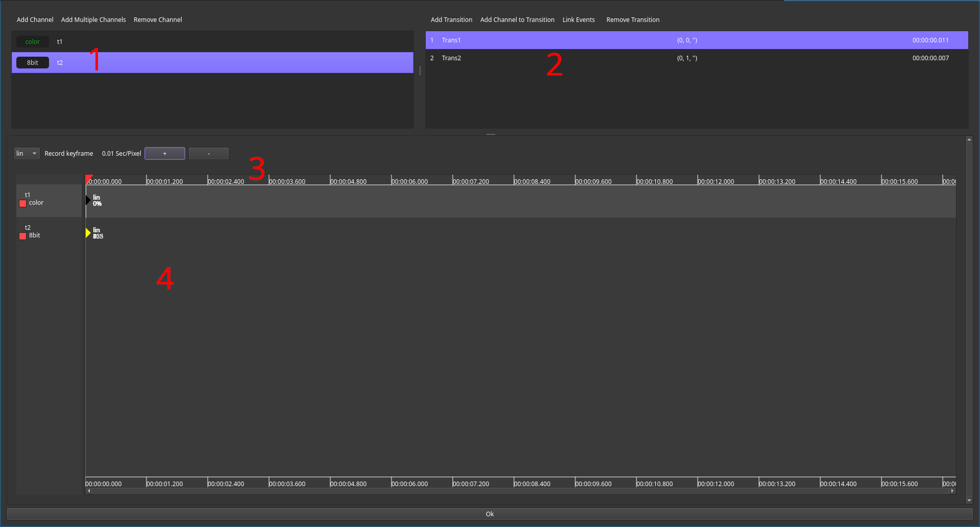The height and width of the screenshot is (527, 980).
Task: Click Link Events
Action: [578, 20]
